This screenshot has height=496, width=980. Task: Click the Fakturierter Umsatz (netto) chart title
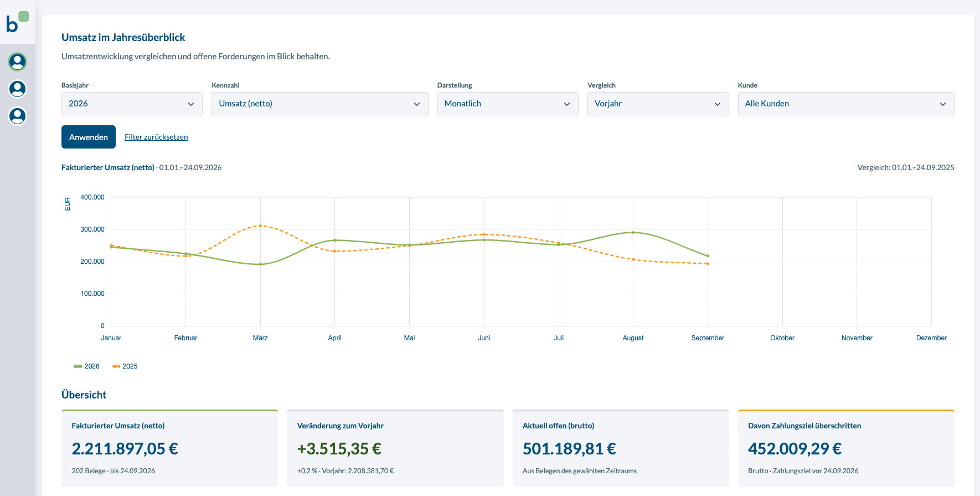[x=108, y=167]
